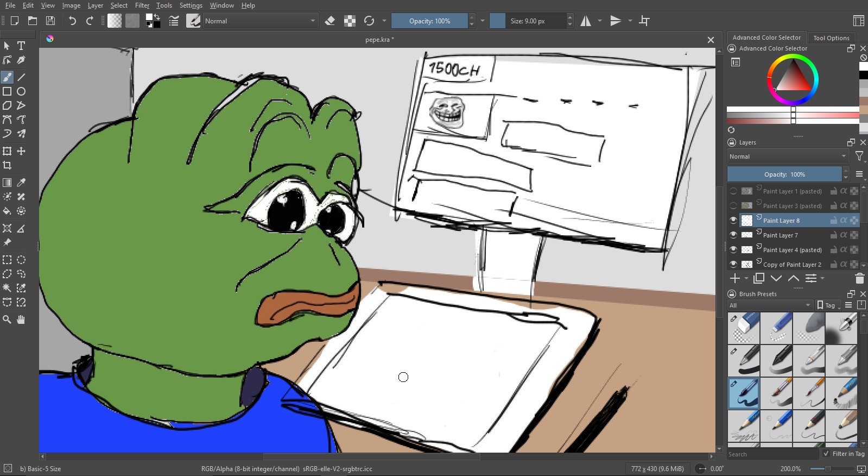Toggle horizontal mirror painting
Viewport: 868px width, 476px height.
(x=586, y=21)
